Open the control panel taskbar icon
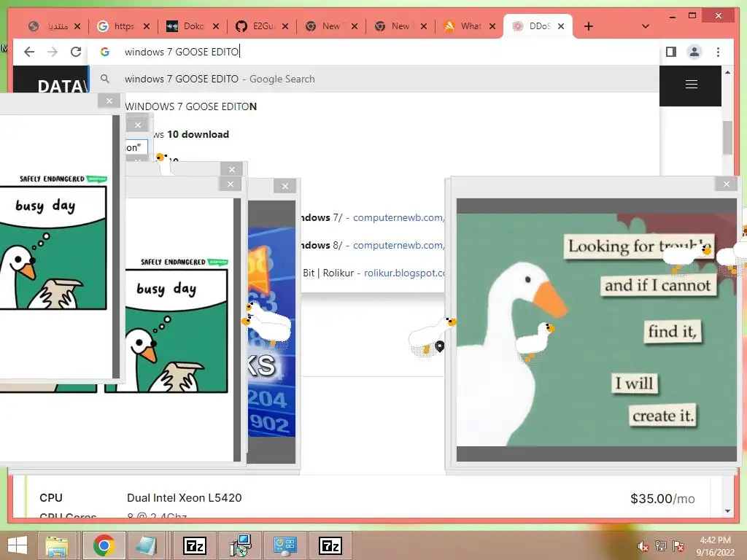 point(285,545)
